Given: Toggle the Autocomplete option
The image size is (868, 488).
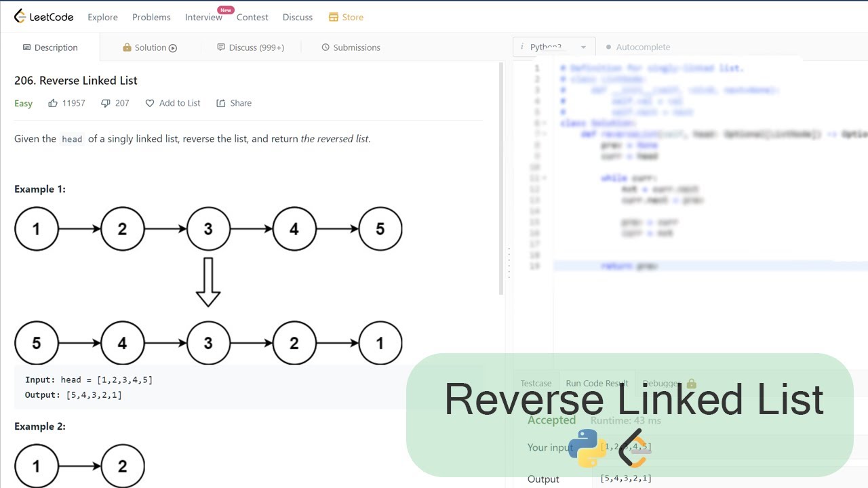Looking at the screenshot, I should [x=637, y=47].
